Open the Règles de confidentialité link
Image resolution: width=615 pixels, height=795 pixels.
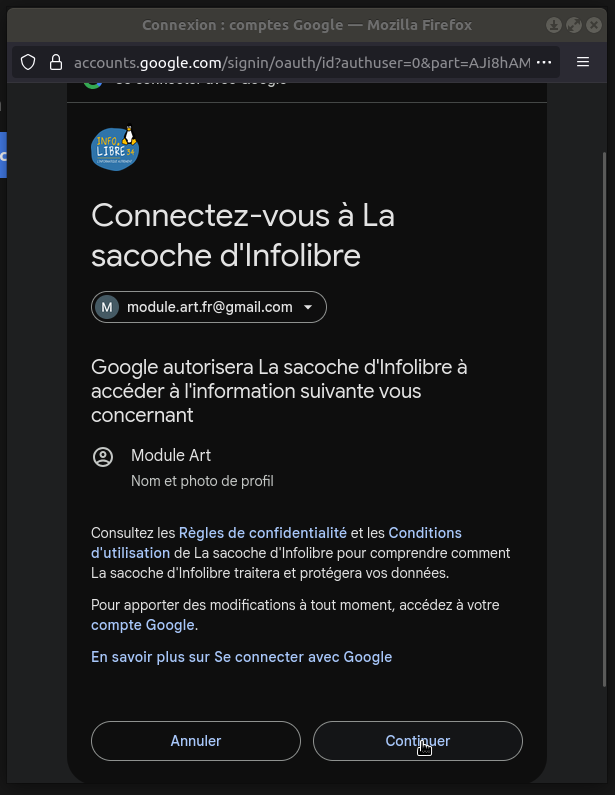click(263, 533)
